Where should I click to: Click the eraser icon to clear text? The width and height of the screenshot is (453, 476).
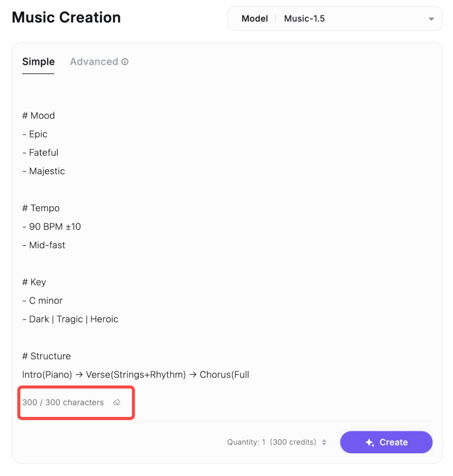117,402
